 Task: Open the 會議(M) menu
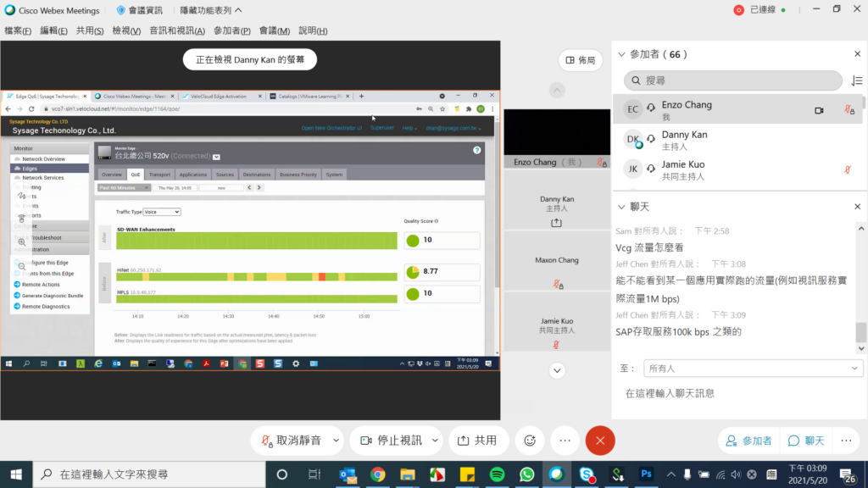pyautogui.click(x=275, y=31)
